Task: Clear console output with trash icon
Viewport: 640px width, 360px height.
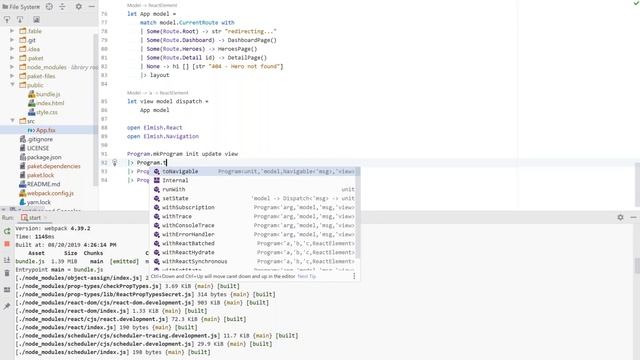Action: 7,273
